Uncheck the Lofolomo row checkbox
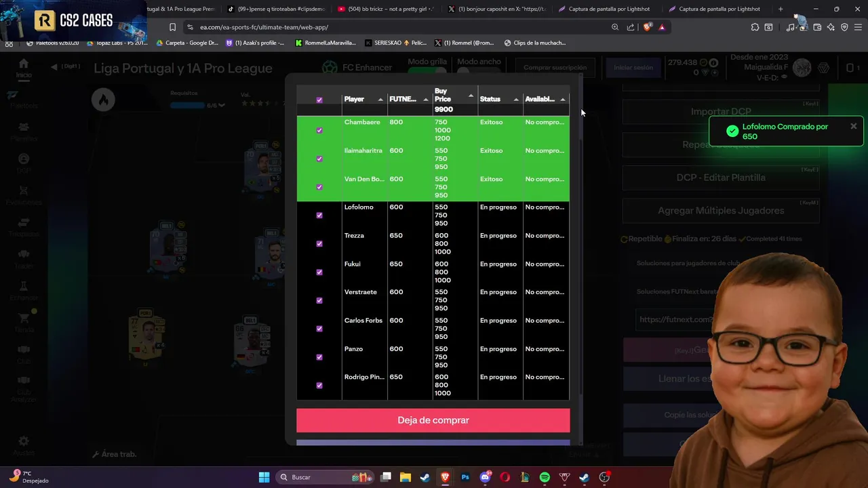 coord(319,216)
